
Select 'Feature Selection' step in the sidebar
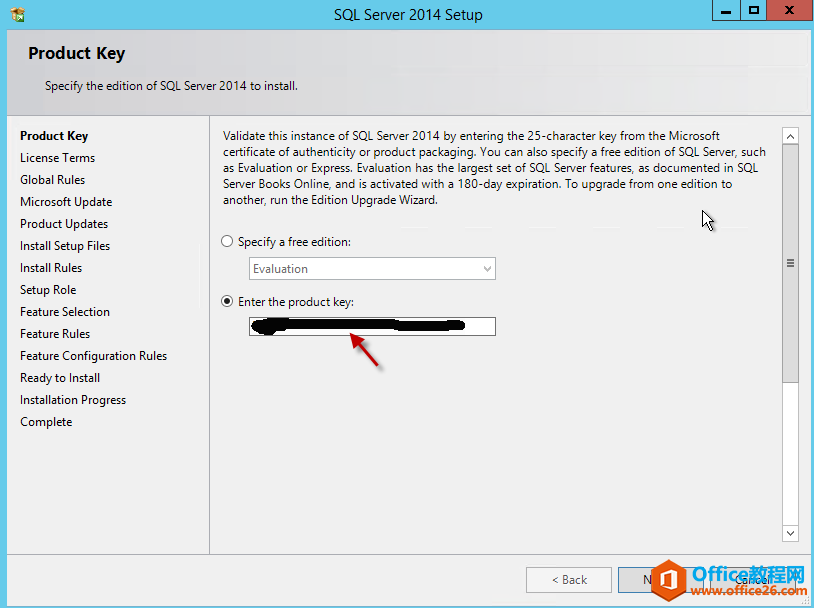[x=65, y=312]
